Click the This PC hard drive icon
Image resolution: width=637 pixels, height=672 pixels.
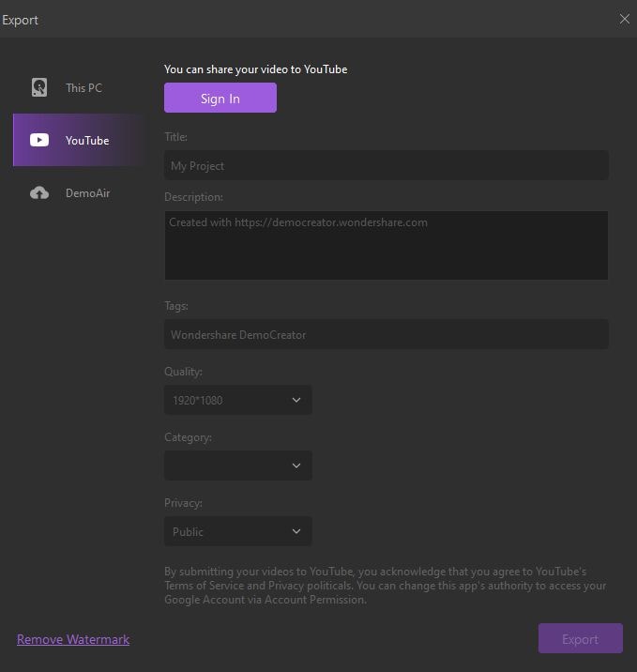tap(39, 87)
